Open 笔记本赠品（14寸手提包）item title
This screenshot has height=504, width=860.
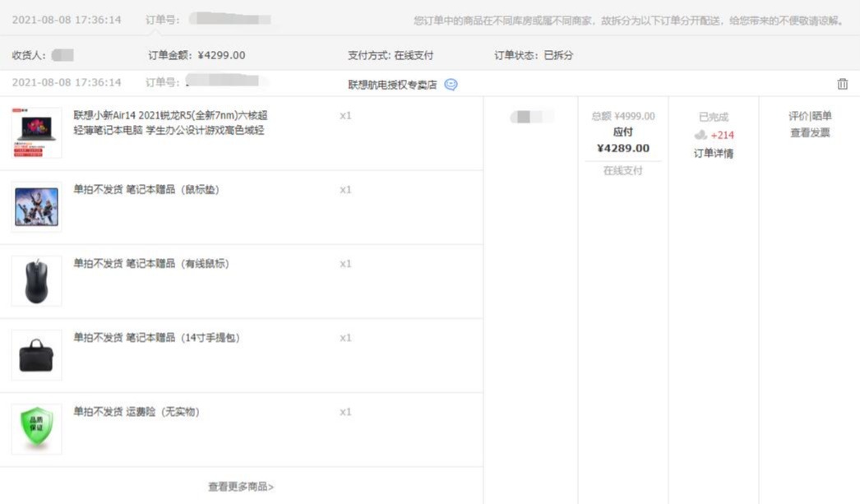(156, 338)
